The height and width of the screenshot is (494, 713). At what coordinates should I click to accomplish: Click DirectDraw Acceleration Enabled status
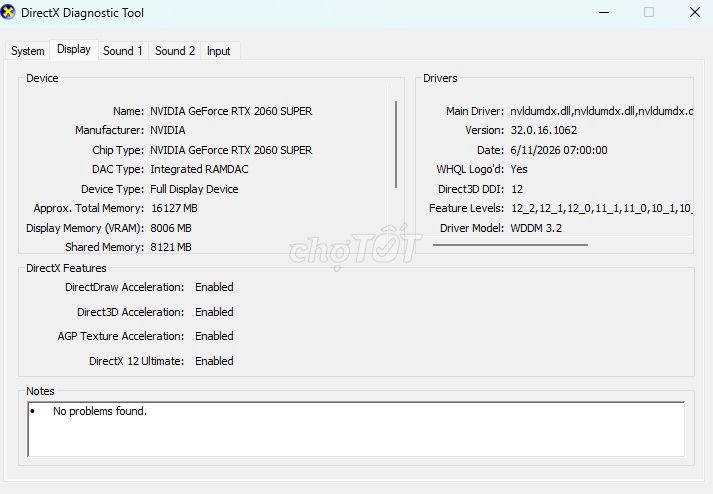(x=214, y=287)
